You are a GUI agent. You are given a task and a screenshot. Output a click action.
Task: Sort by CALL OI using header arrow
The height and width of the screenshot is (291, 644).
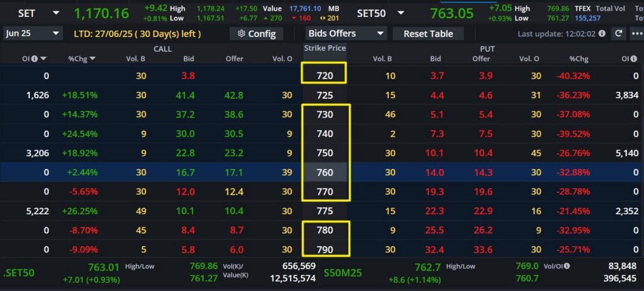click(43, 59)
